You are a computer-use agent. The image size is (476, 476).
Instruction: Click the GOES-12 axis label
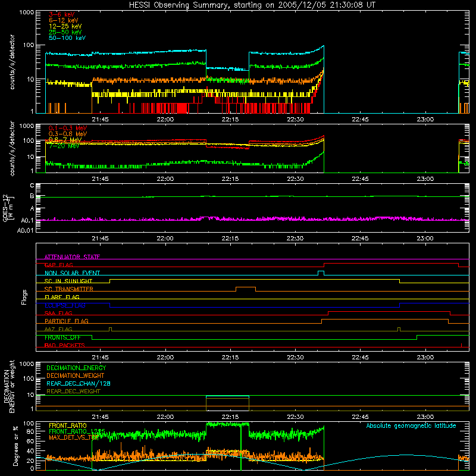[x=5, y=208]
